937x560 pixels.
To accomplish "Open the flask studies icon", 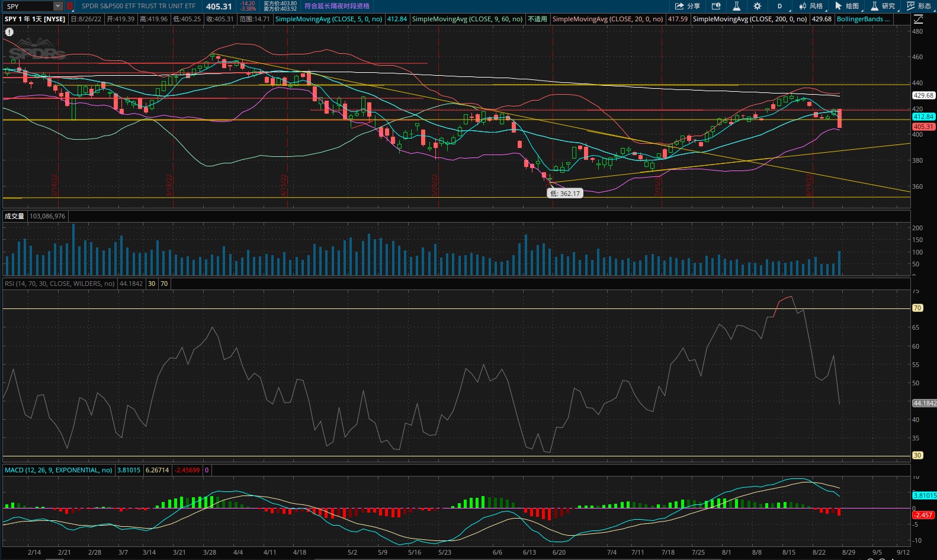I will (736, 6).
